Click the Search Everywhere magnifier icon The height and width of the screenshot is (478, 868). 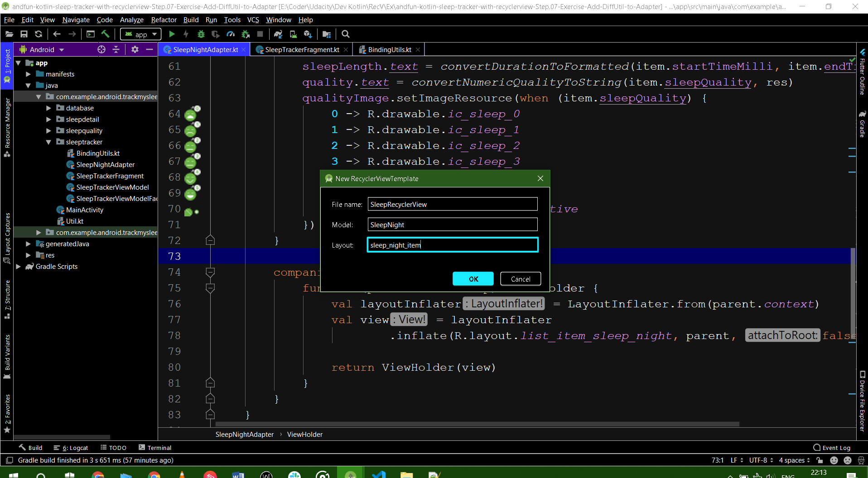tap(345, 34)
